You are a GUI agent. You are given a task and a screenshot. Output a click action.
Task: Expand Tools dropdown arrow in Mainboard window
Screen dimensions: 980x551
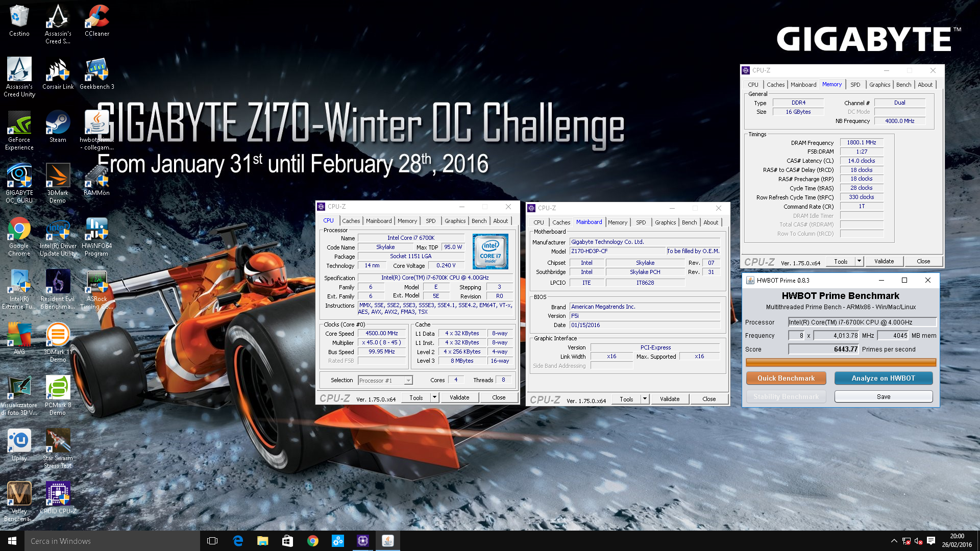click(x=645, y=399)
